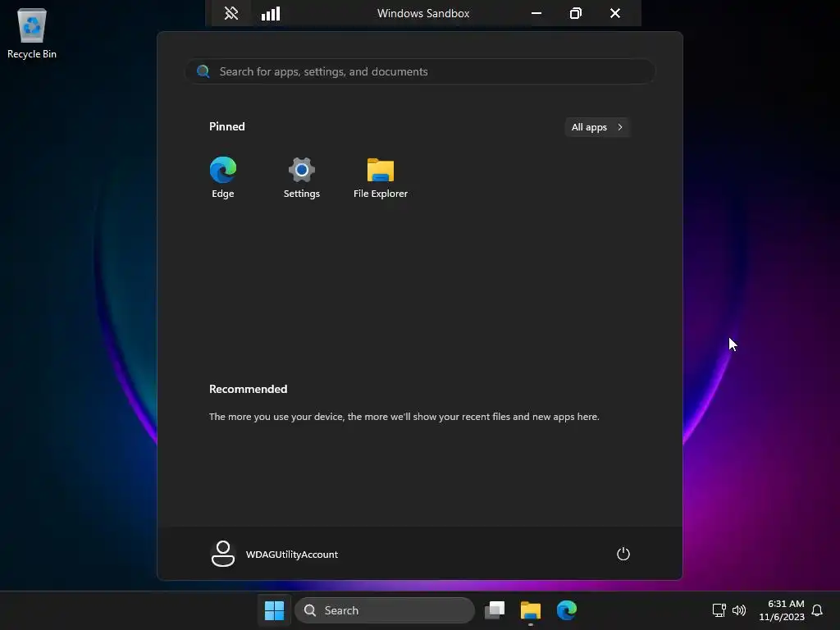Viewport: 840px width, 630px height.
Task: Close the Windows Sandbox window
Action: (x=615, y=13)
